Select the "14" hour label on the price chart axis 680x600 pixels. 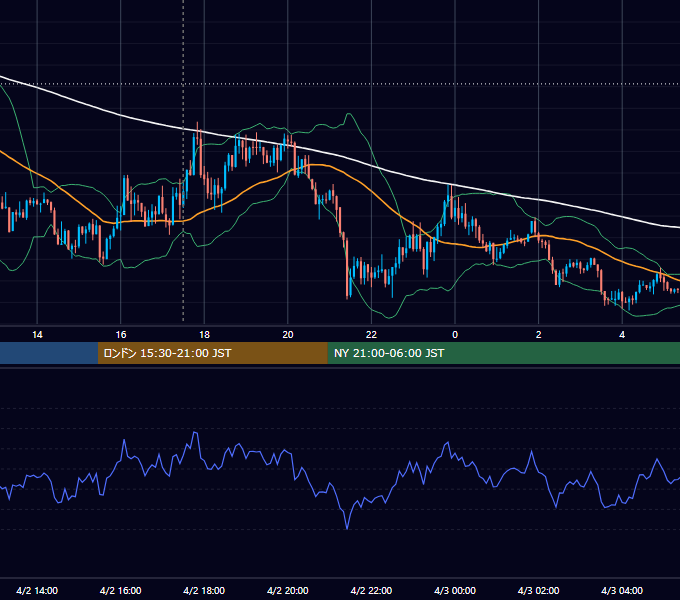37,335
